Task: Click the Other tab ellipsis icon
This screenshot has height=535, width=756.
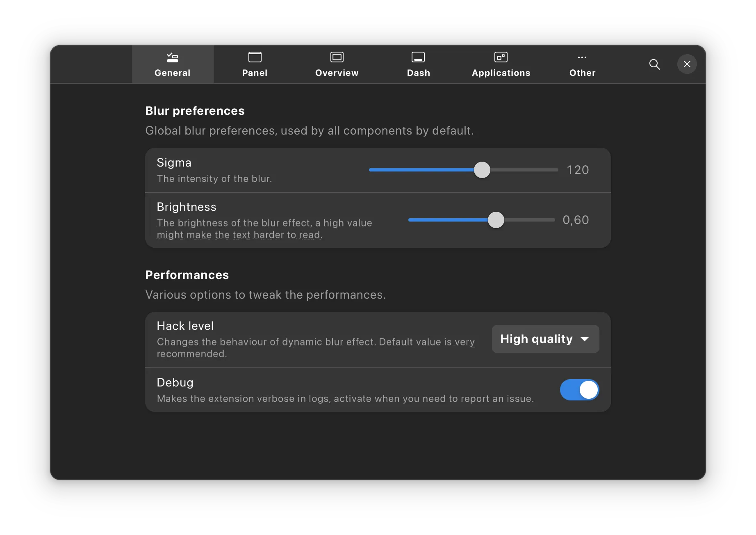Action: [x=582, y=57]
